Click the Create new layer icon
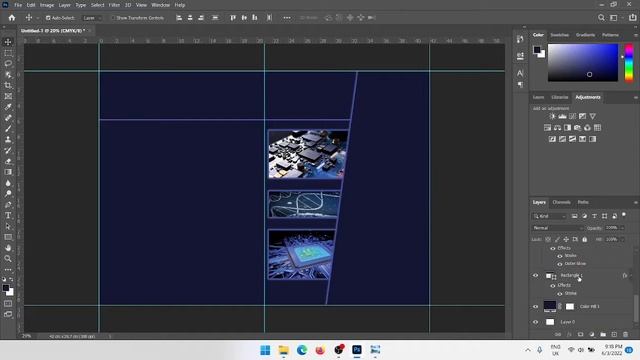 pos(614,334)
